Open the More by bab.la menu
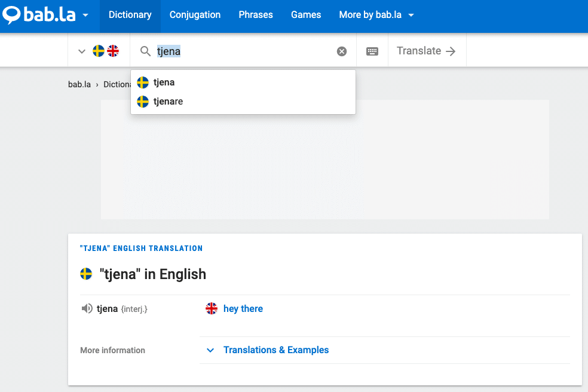Viewport: 588px width, 392px height. click(376, 15)
